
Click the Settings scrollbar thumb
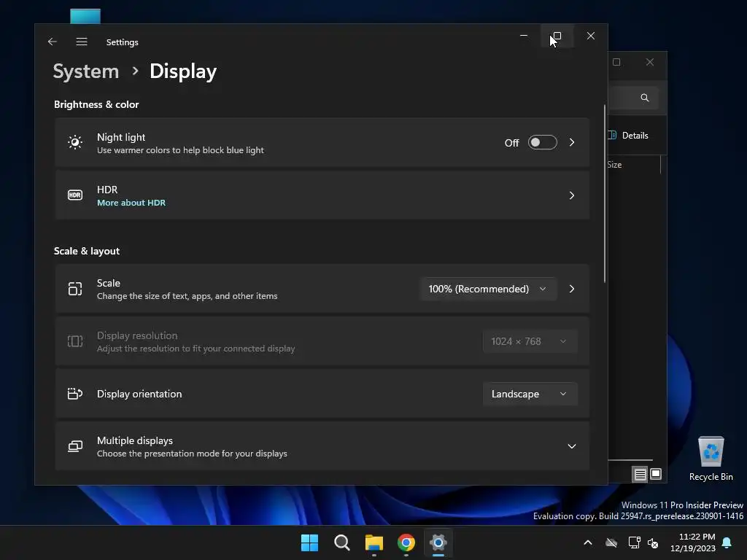[x=605, y=194]
